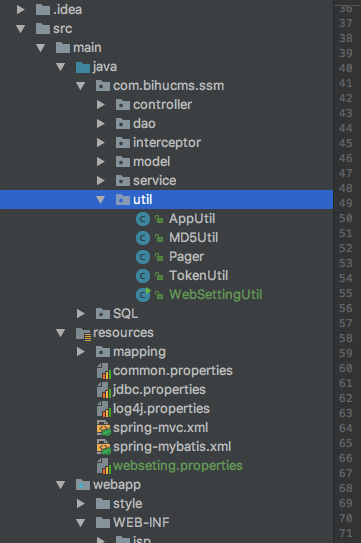The image size is (361, 543).
Task: Collapse the WEB-INF folder arrow
Action: coord(81,523)
